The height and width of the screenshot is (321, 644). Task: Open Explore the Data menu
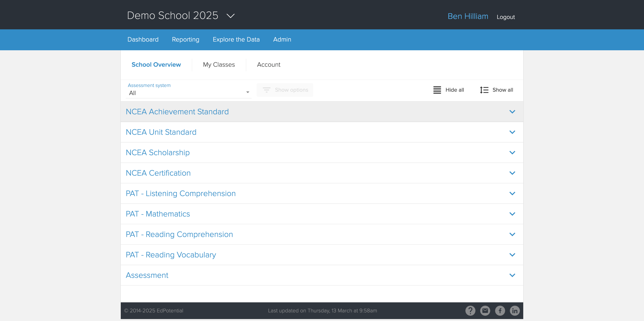pyautogui.click(x=236, y=39)
